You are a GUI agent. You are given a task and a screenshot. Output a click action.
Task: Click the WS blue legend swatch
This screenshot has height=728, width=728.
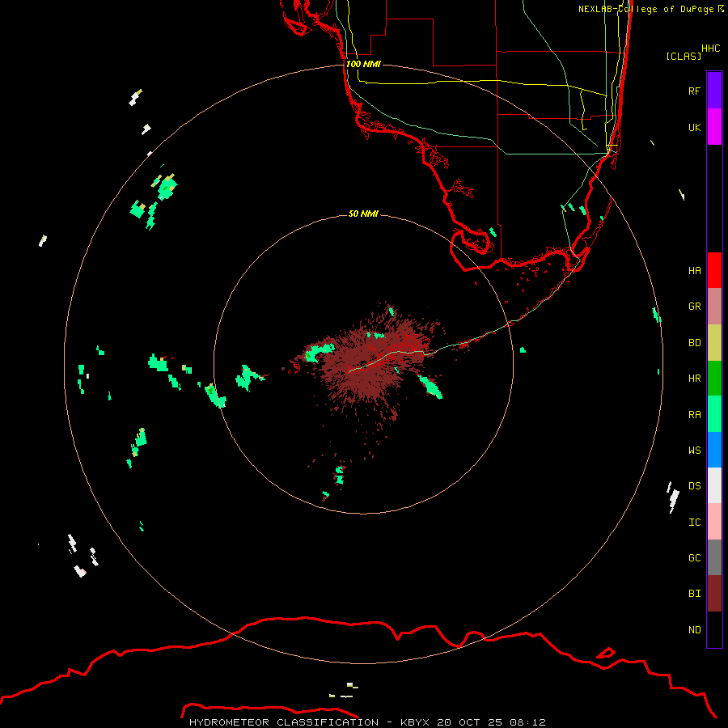[x=714, y=450]
